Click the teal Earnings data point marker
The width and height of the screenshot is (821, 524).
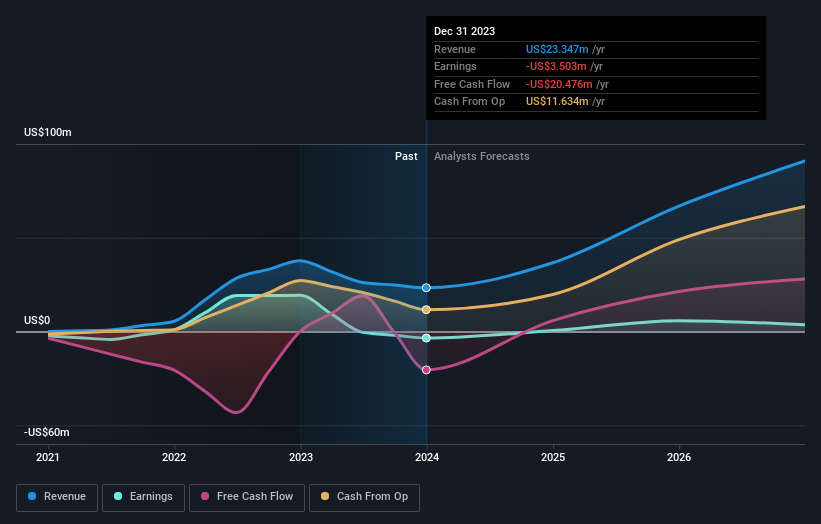426,338
